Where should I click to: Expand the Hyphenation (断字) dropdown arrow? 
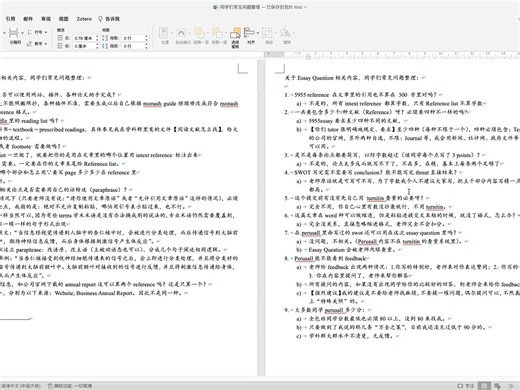(46, 43)
